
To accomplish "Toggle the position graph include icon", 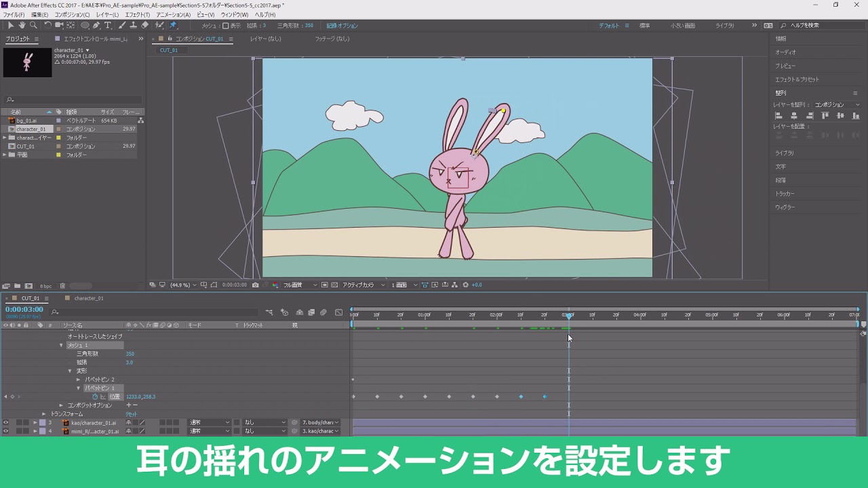I will (x=102, y=396).
